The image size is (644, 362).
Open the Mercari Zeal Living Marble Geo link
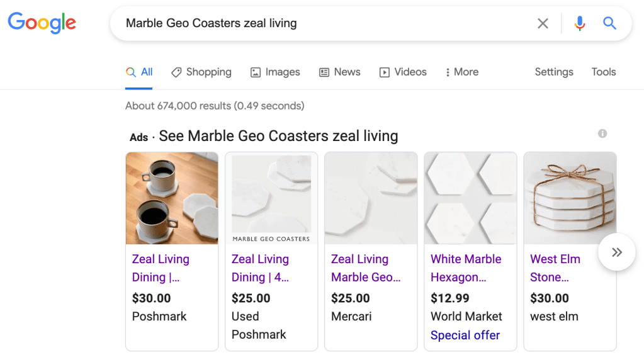tap(366, 268)
